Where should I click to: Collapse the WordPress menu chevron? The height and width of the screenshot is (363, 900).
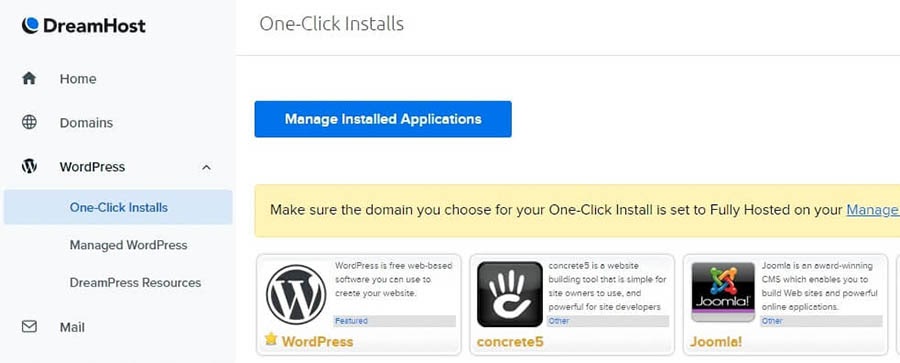[207, 167]
